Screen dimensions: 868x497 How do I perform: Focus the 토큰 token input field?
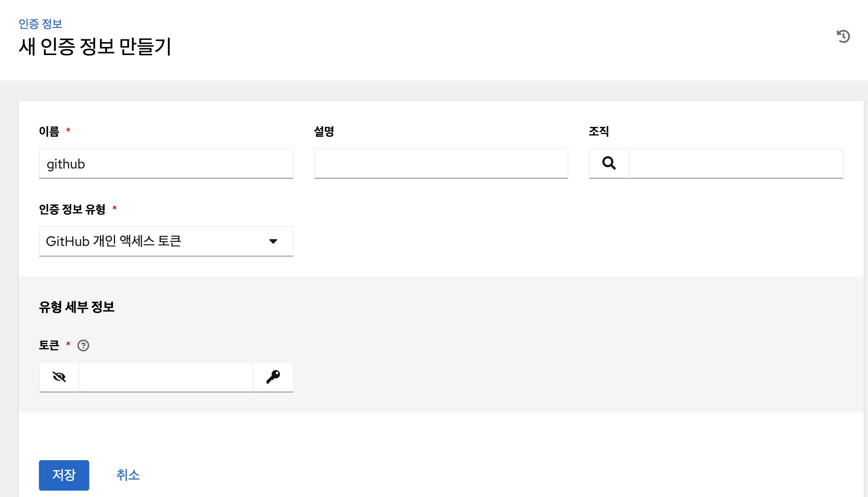click(166, 377)
